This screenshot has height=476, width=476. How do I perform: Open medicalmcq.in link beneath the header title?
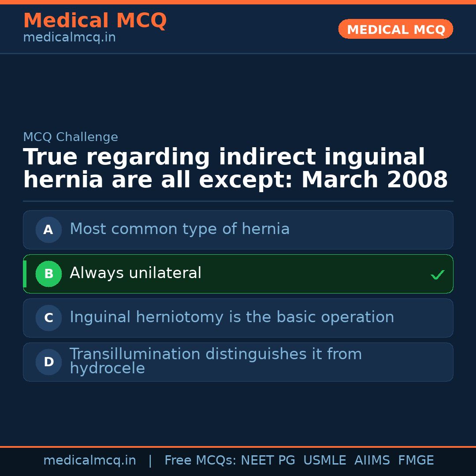point(69,38)
